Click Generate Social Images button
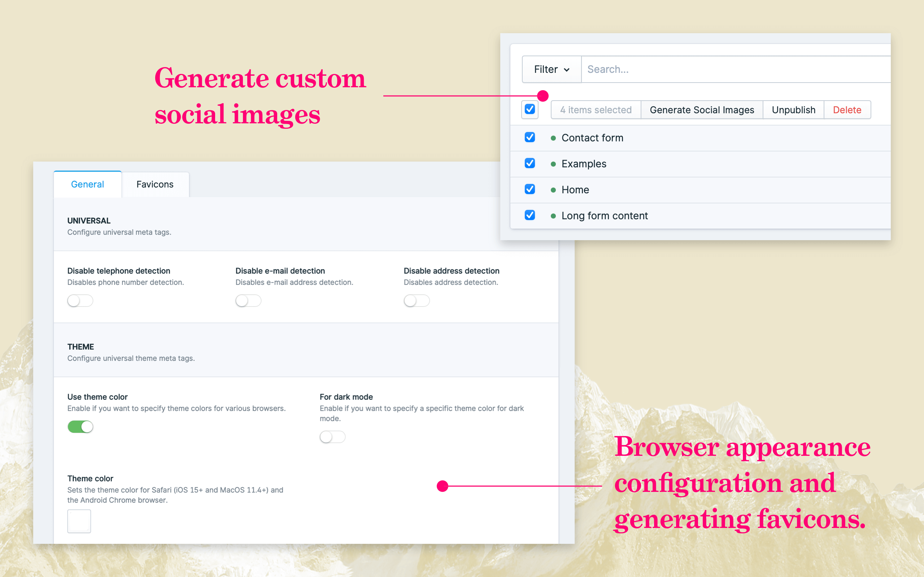 click(701, 110)
